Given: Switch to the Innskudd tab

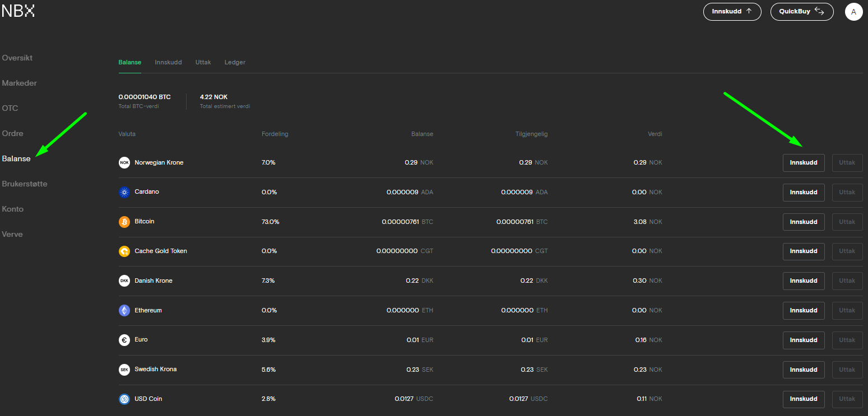Looking at the screenshot, I should 168,62.
